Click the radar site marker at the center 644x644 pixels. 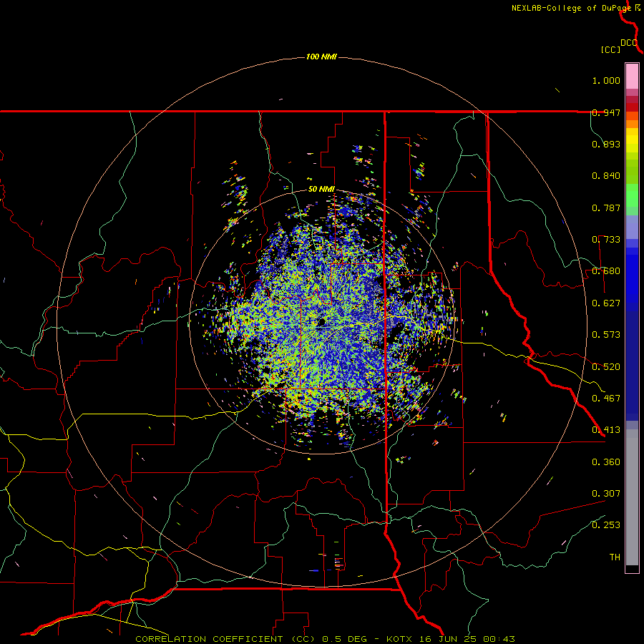(321, 323)
